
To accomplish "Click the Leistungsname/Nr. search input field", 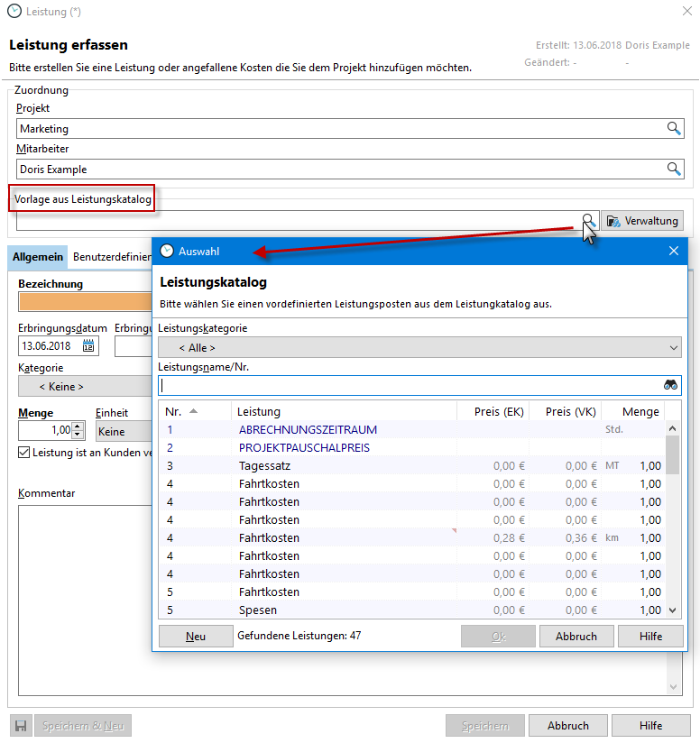I will (x=410, y=385).
